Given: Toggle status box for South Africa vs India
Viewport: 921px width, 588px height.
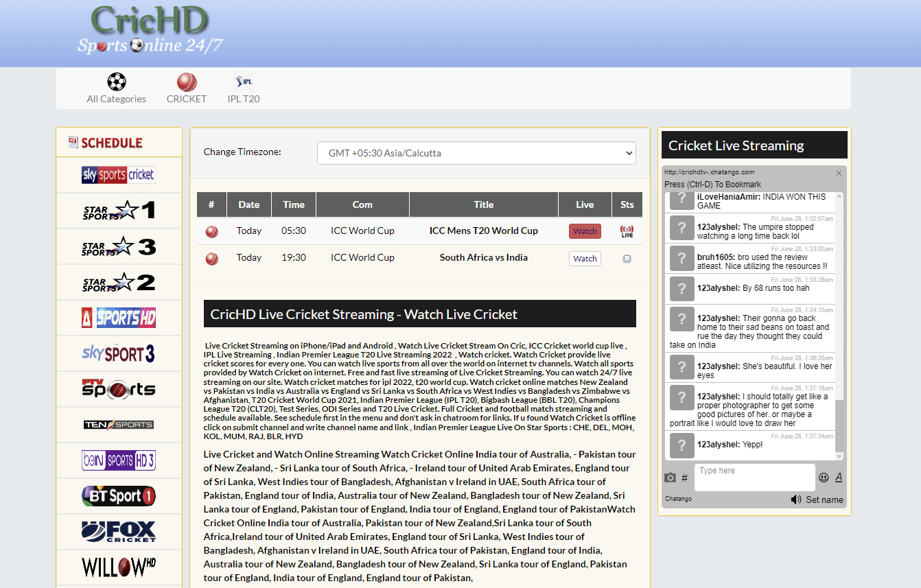Looking at the screenshot, I should [x=627, y=259].
